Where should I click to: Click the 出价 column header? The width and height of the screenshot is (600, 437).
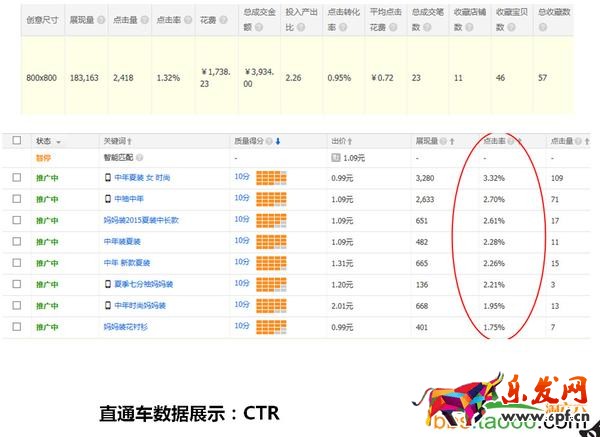coord(339,141)
